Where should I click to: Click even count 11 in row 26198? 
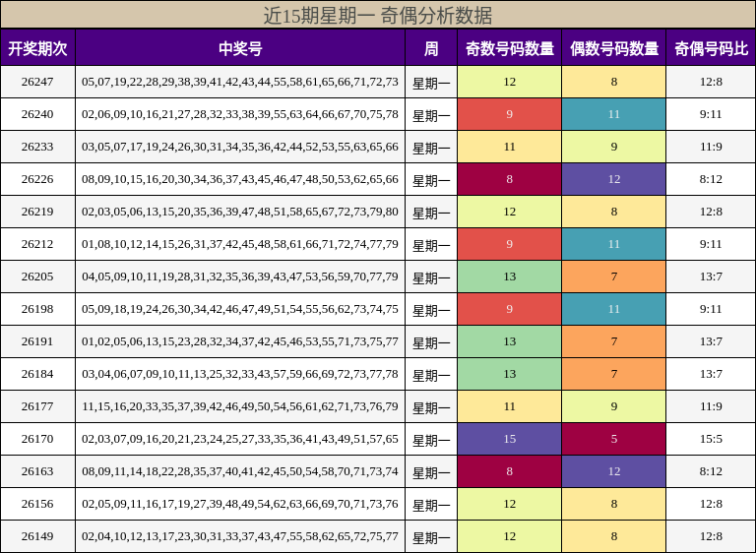tap(614, 309)
